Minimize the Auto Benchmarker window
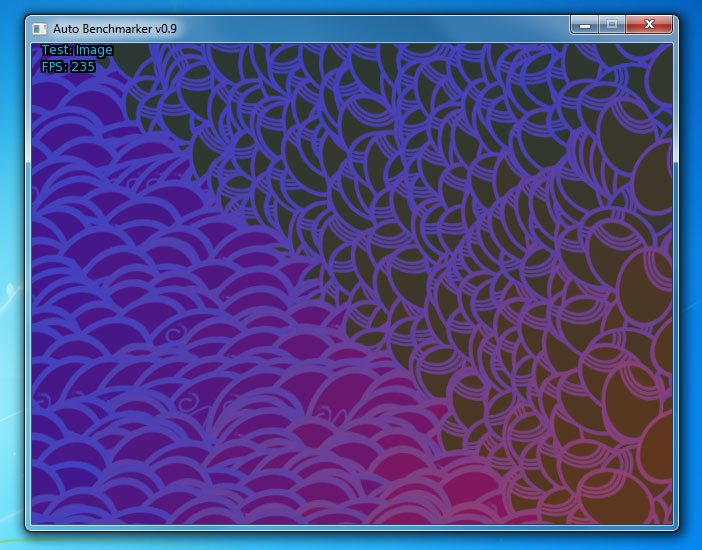This screenshot has width=702, height=550. point(583,24)
